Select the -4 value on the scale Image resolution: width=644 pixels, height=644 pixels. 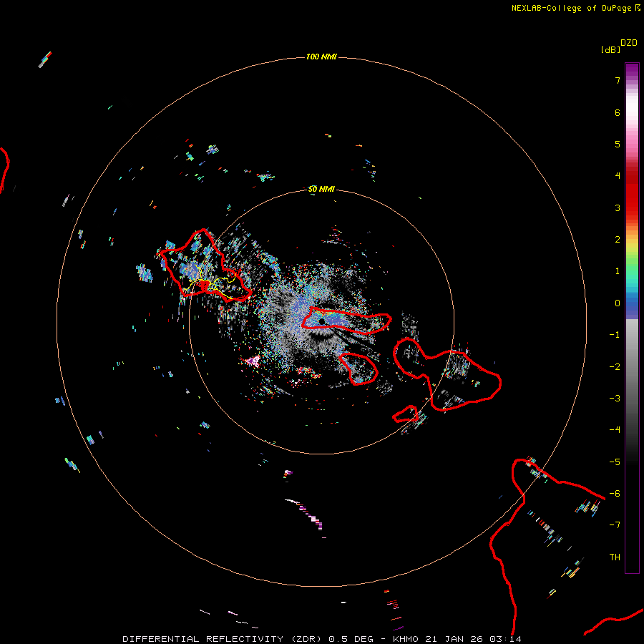pyautogui.click(x=615, y=430)
